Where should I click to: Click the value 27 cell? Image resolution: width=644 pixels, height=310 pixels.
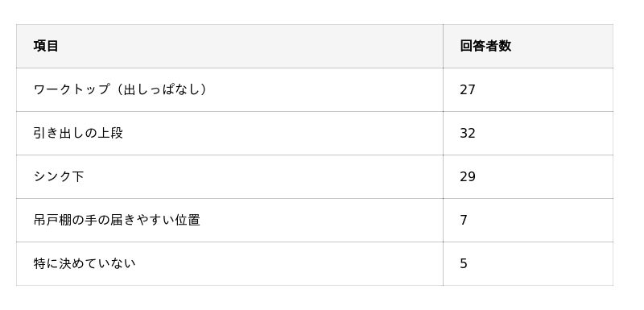(528, 90)
